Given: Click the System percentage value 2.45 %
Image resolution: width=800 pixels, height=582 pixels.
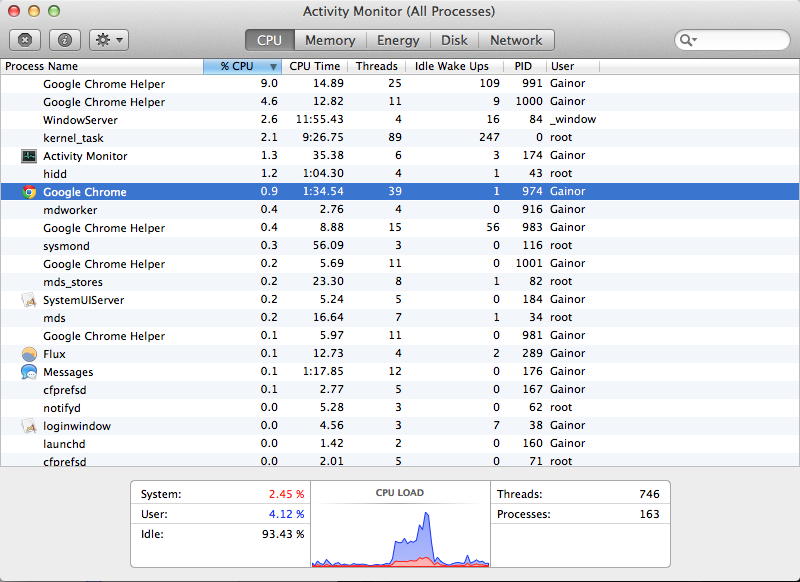Looking at the screenshot, I should point(286,494).
